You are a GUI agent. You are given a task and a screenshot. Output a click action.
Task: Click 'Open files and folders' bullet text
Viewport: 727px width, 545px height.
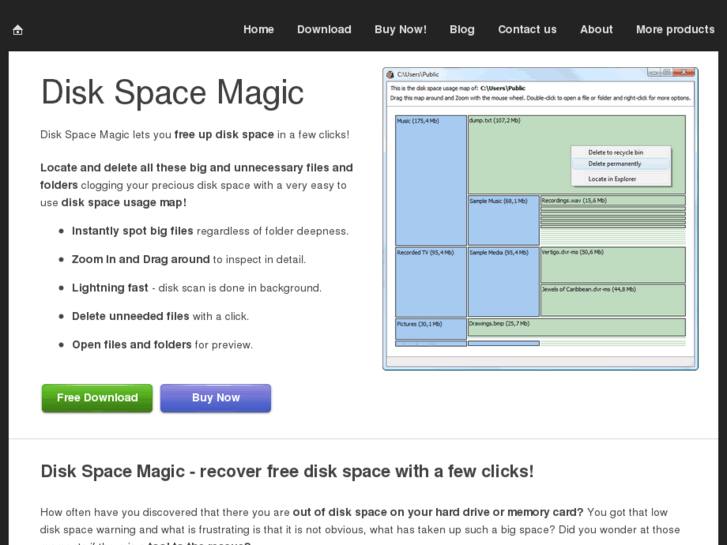131,345
